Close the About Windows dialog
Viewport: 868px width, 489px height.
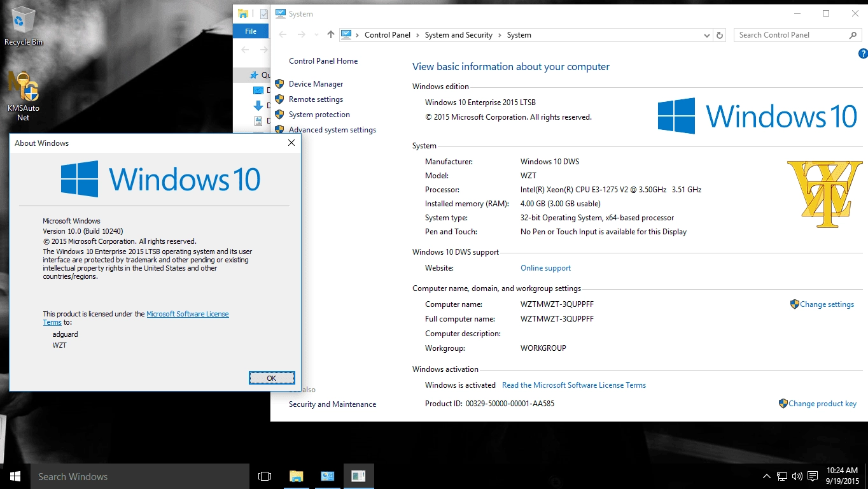(291, 143)
